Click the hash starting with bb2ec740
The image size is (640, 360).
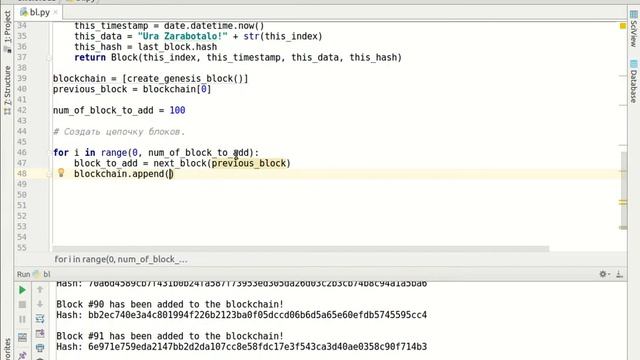[258, 315]
